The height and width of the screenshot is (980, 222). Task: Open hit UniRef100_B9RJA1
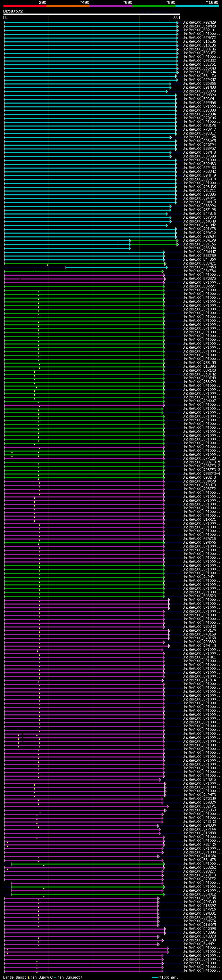199,30
